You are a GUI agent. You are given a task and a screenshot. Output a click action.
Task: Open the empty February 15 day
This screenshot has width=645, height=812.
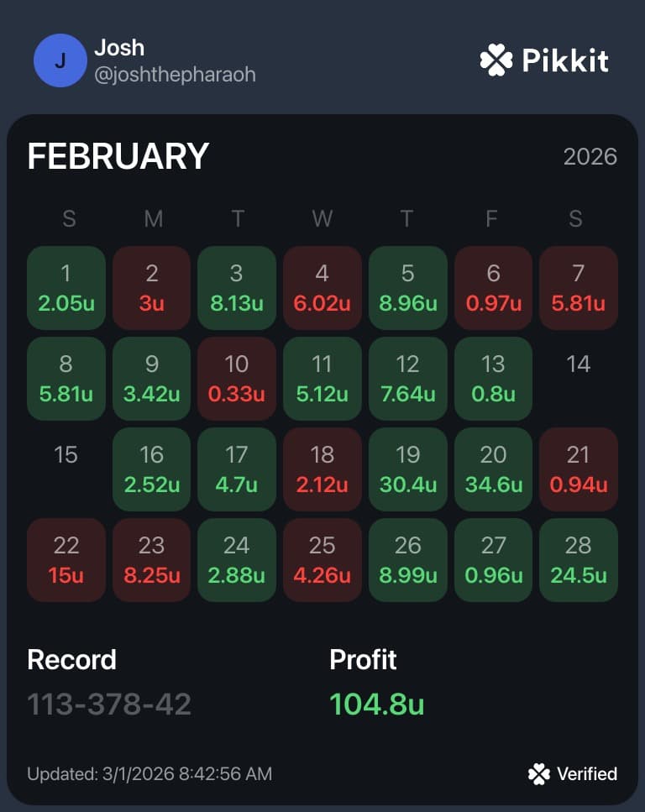[x=66, y=469]
